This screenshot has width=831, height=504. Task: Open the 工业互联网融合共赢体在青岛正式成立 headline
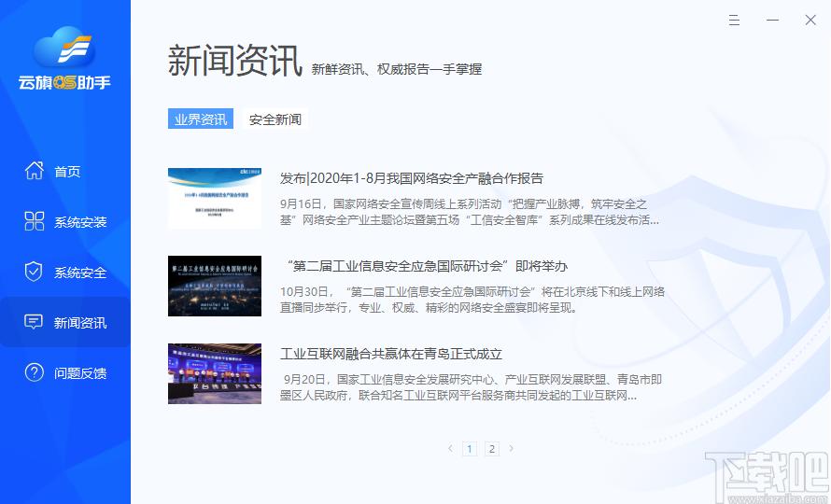click(x=391, y=354)
